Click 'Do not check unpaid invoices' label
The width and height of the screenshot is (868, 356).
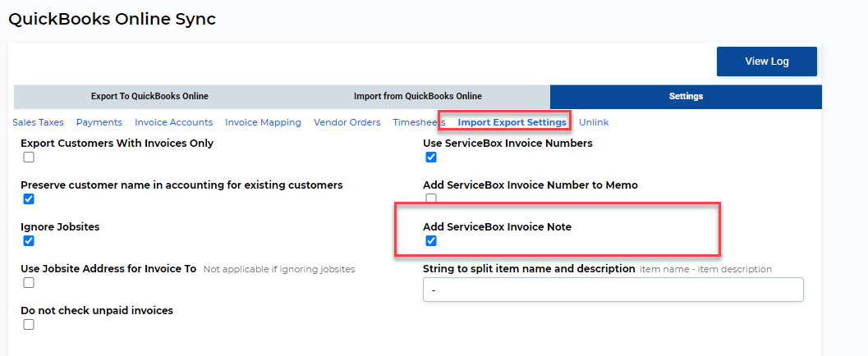(x=97, y=311)
